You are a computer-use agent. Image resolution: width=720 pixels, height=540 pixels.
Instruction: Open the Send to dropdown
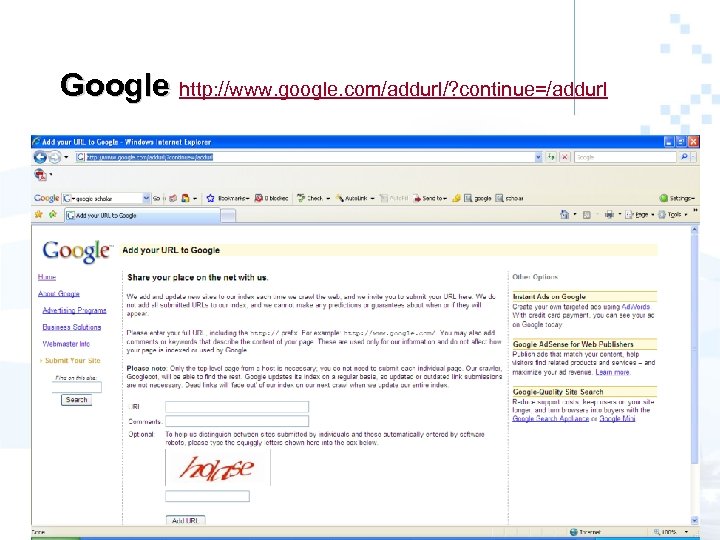pos(430,198)
